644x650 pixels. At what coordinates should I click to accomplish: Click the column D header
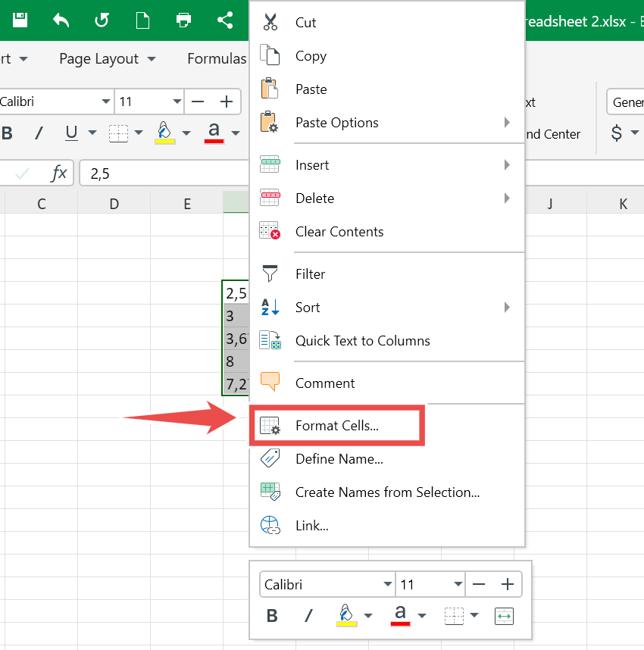click(x=114, y=203)
